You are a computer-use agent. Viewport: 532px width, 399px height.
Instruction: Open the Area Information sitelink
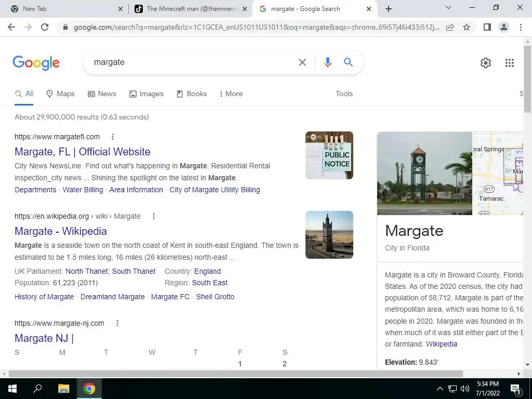coord(136,190)
